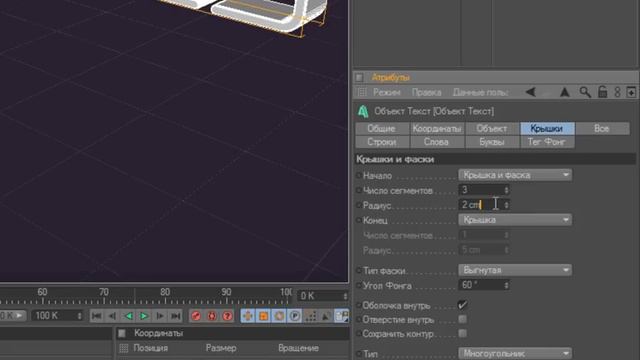Screen dimensions: 640x360
Task: Adjust the active Радиус stepper arrows
Action: [x=507, y=204]
